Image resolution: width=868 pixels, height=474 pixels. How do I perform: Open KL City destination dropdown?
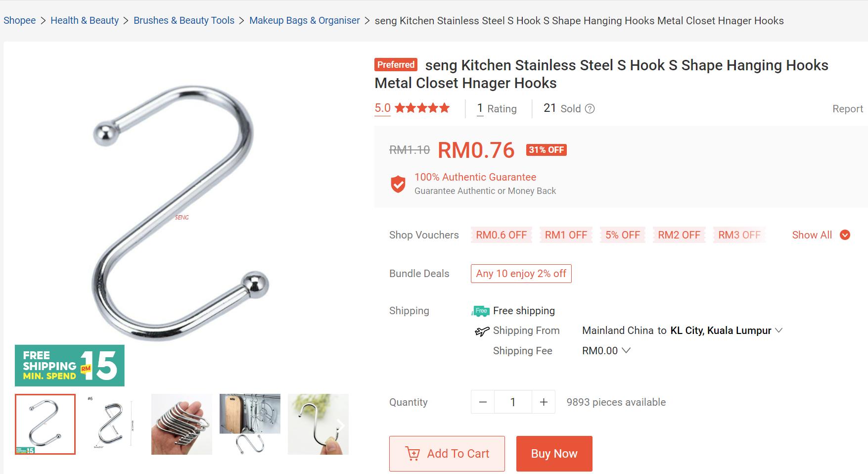pyautogui.click(x=726, y=331)
